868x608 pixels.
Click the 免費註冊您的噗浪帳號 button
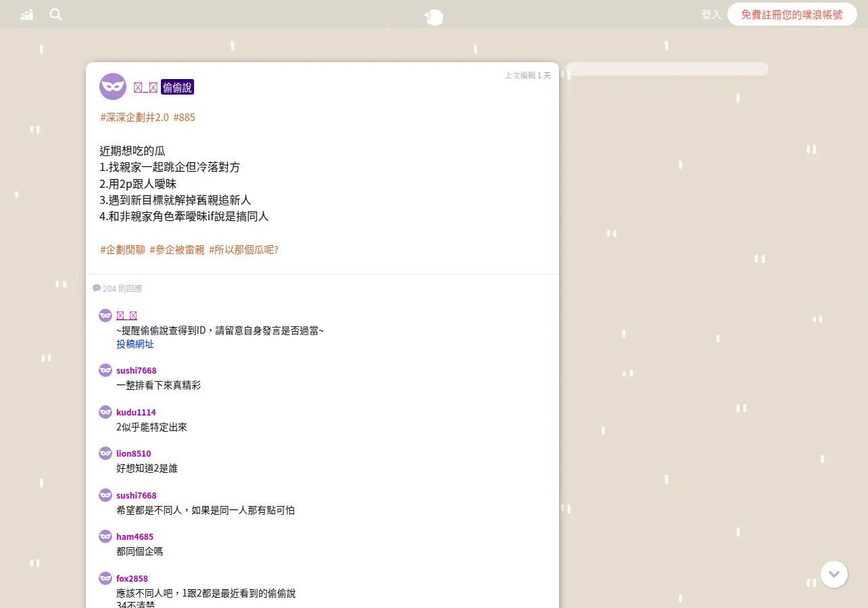pos(792,14)
